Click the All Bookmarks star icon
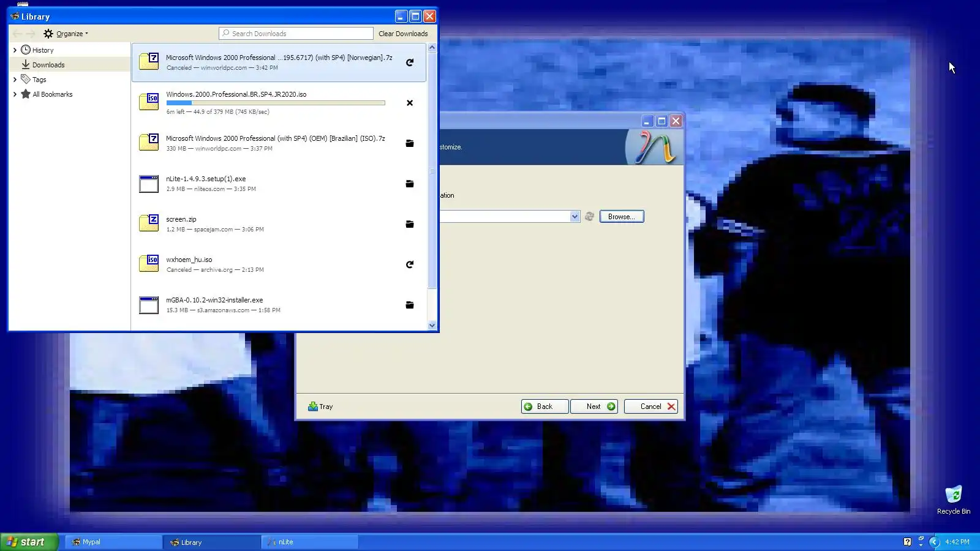The width and height of the screenshot is (980, 551). pyautogui.click(x=26, y=94)
